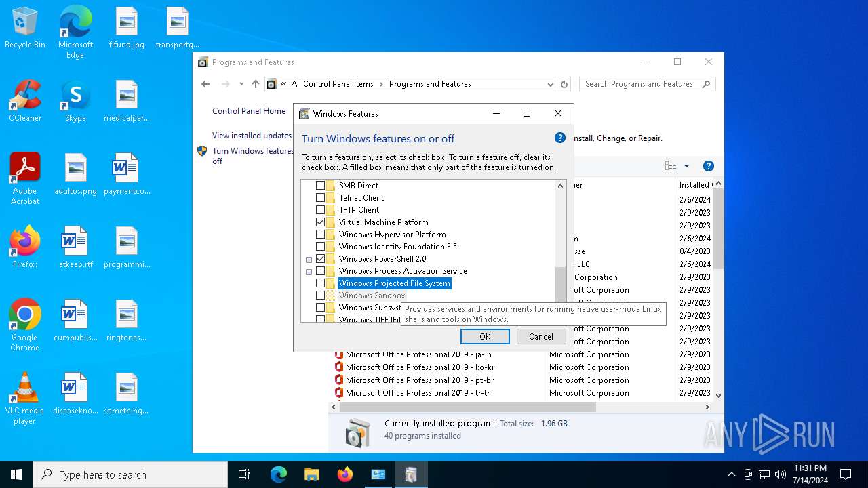Click the taskbar search box
Viewport: 868px width, 488px height.
pyautogui.click(x=130, y=474)
